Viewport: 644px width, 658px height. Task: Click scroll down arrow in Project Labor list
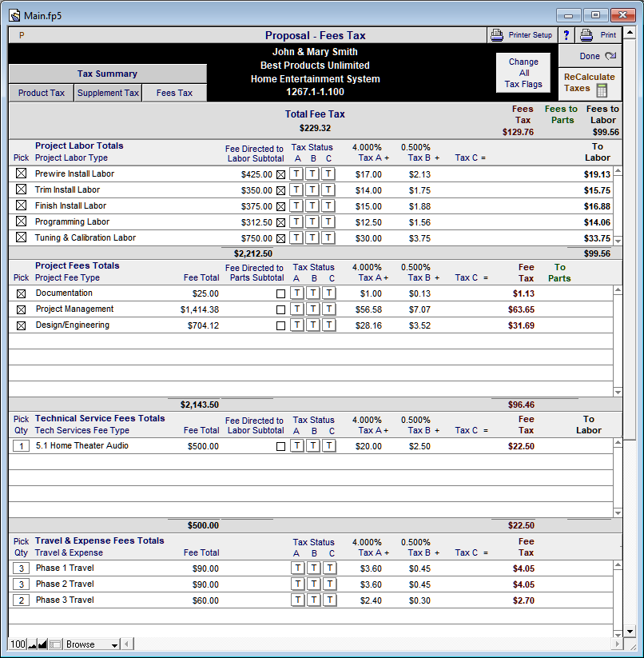coord(618,241)
